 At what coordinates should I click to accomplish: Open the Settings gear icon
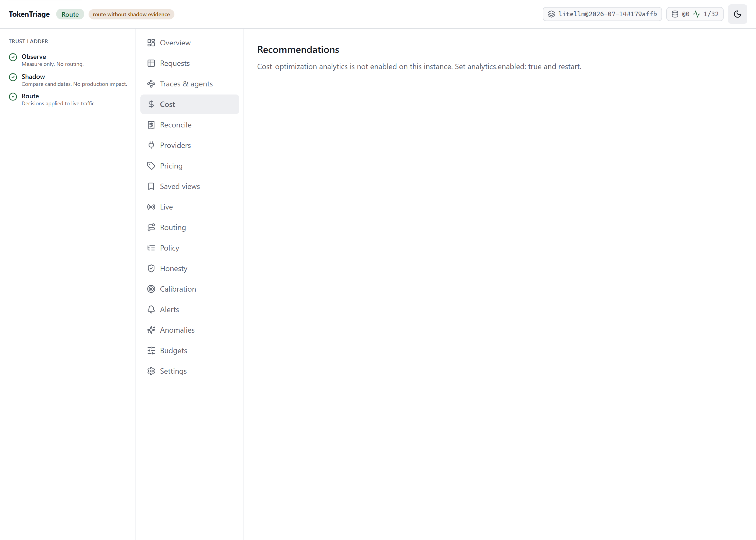(151, 371)
